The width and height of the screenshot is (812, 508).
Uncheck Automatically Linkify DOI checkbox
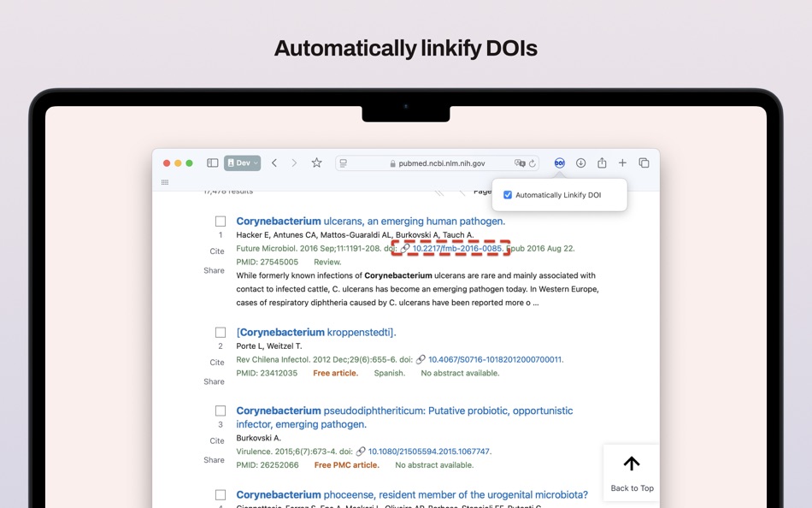coord(508,195)
